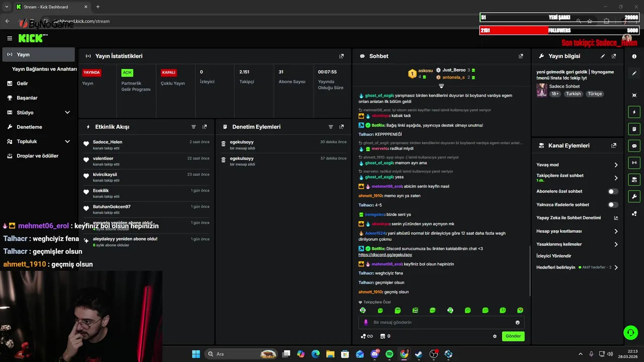Image resolution: width=644 pixels, height=362 pixels.
Task: Open OBS Studio from the taskbar
Action: point(434,354)
